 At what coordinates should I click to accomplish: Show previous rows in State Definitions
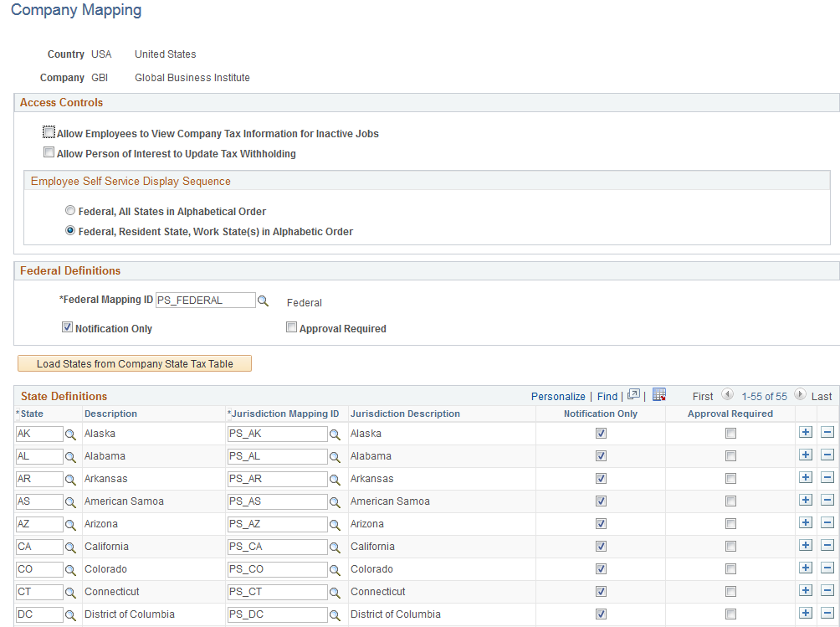tap(728, 394)
